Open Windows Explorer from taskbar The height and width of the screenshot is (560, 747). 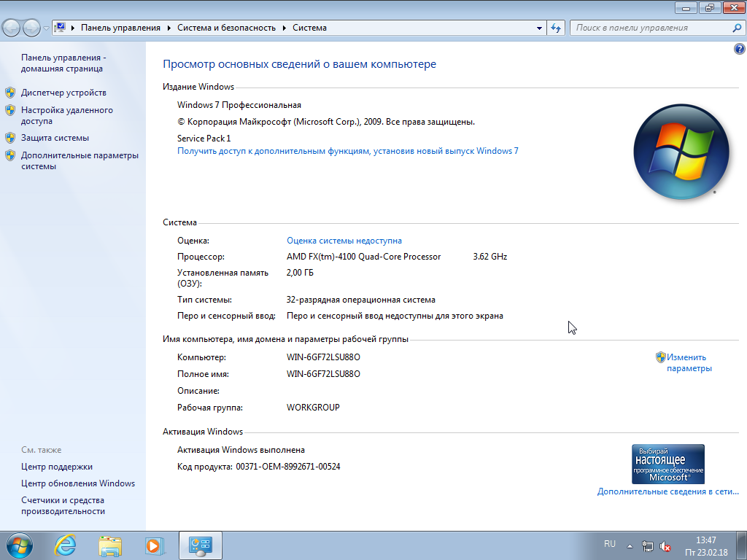point(110,545)
